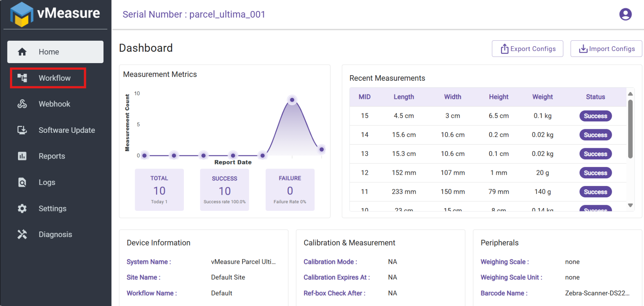Click the Reports bar chart icon
Screen dimensions: 644x306
click(x=22, y=156)
